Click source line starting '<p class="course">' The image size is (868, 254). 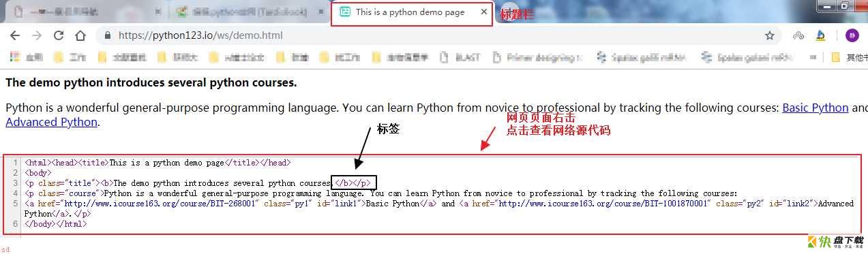[381, 193]
